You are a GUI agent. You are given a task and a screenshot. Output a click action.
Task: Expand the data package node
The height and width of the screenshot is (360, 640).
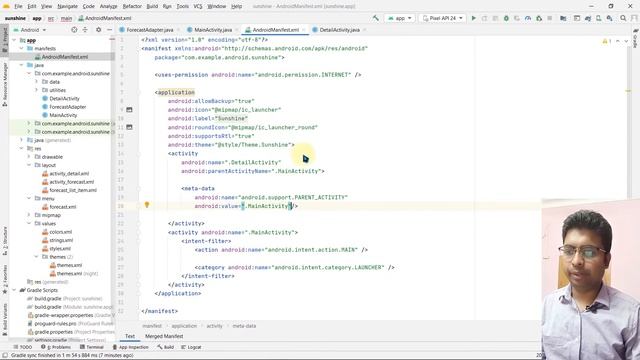click(36, 82)
